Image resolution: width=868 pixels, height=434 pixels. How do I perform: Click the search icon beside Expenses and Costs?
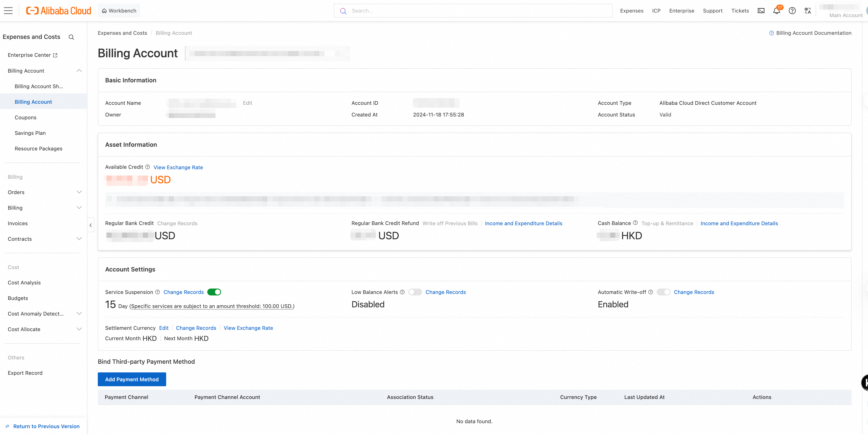(71, 37)
